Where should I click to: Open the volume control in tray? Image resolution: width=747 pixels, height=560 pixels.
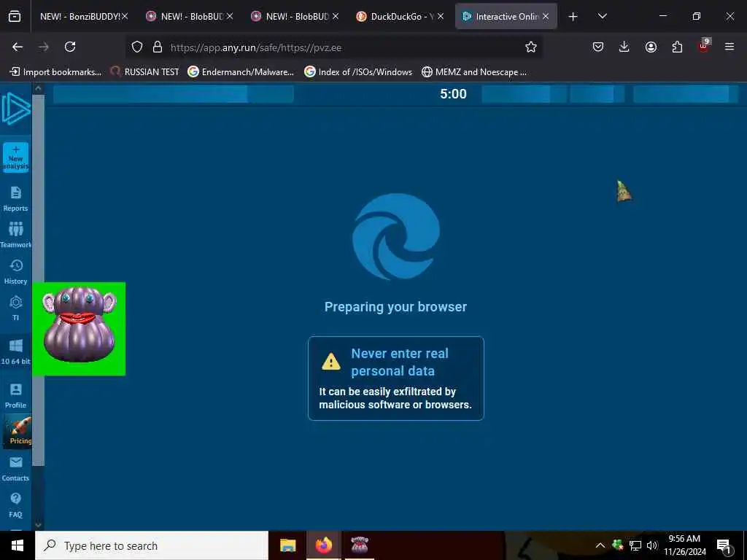652,545
